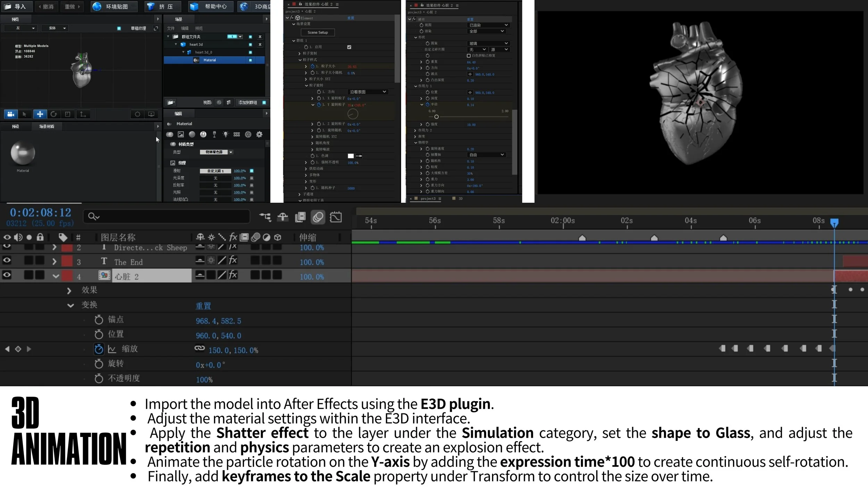Screen dimensions: 868x488
Task: Toggle the scale stopwatch on 心脏 2
Action: [x=99, y=349]
